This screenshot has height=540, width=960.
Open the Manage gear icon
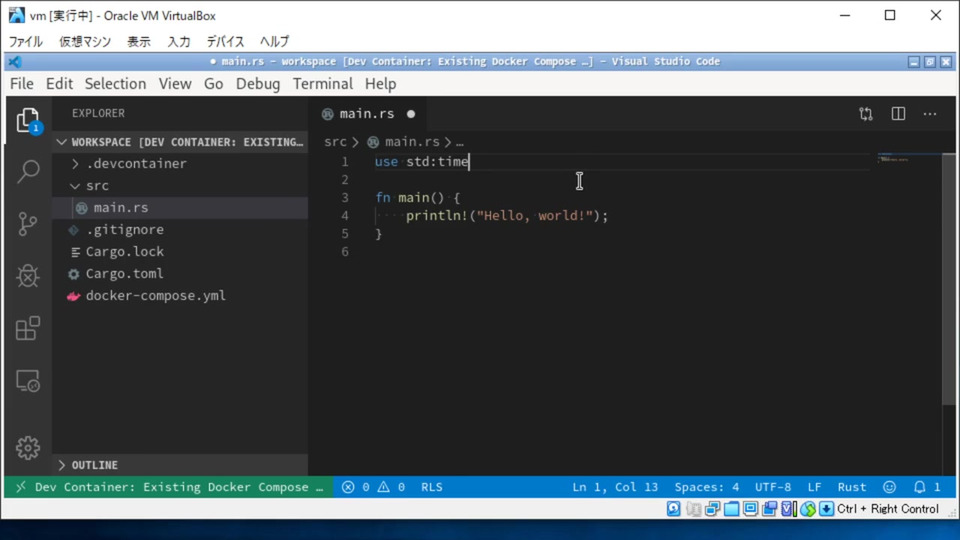(28, 448)
